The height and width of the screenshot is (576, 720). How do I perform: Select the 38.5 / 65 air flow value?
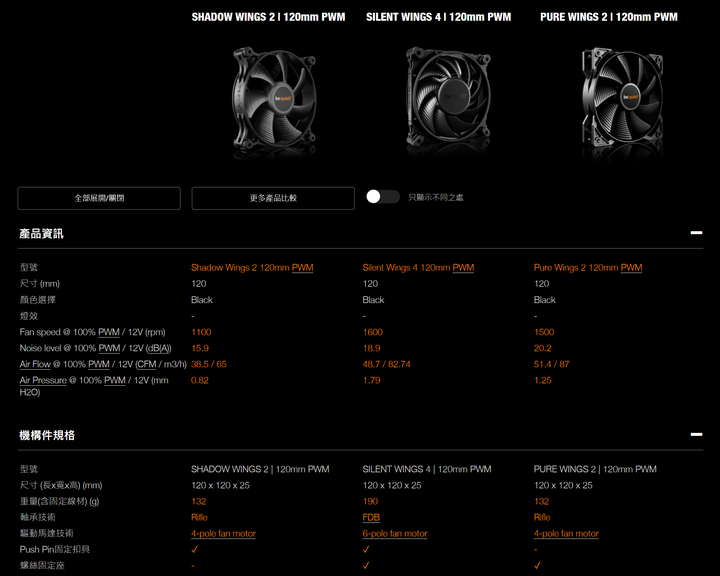coord(209,364)
